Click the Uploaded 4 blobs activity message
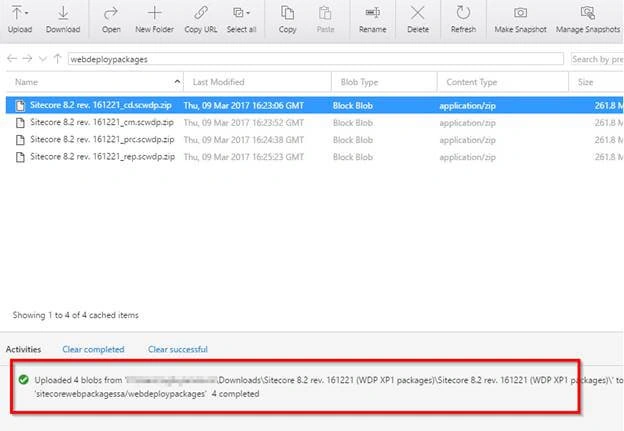Image resolution: width=624 pixels, height=431 pixels. (x=329, y=387)
